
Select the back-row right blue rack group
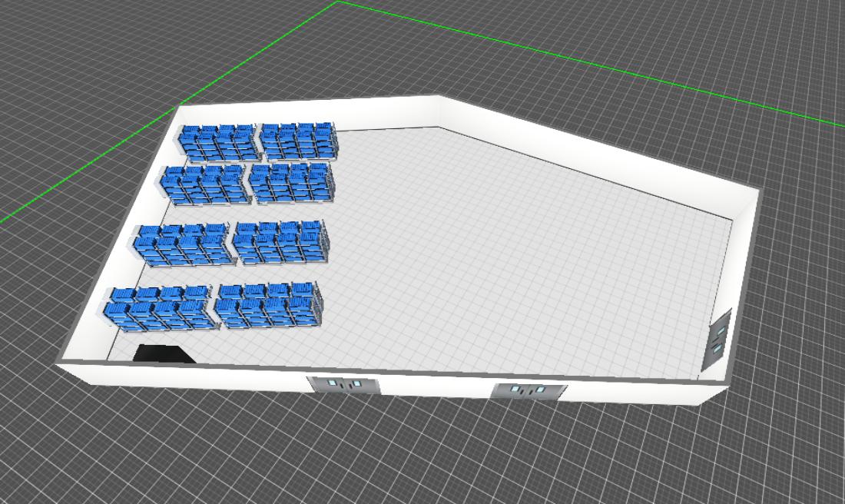[x=299, y=141]
